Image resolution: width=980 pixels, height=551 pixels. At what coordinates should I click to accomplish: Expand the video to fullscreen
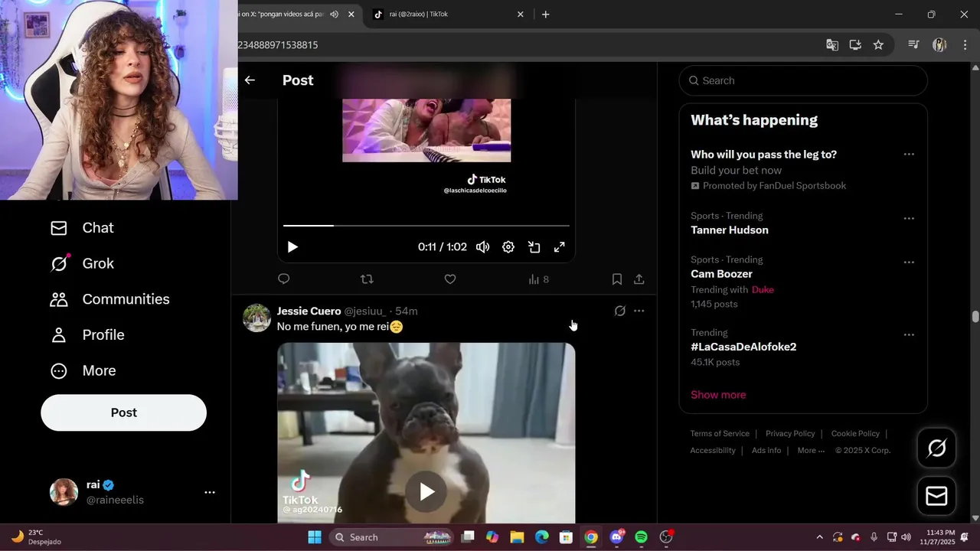(x=560, y=247)
